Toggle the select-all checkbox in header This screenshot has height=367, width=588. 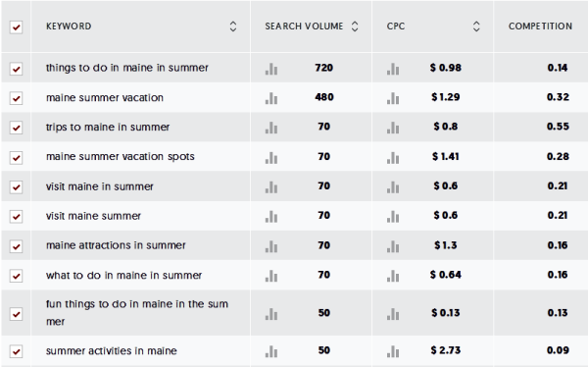pyautogui.click(x=16, y=27)
